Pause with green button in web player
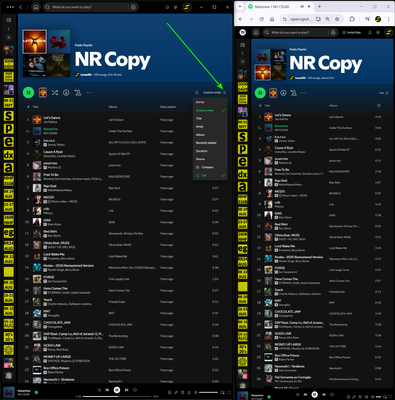 260,93
